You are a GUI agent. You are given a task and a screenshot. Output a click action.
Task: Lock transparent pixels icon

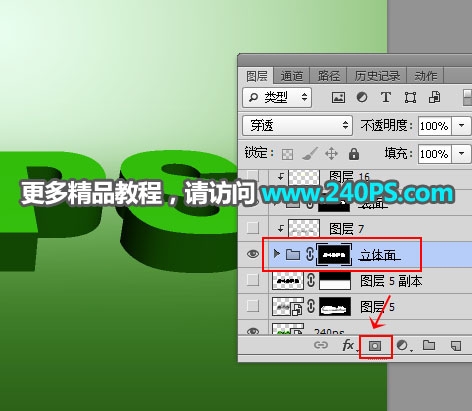287,154
